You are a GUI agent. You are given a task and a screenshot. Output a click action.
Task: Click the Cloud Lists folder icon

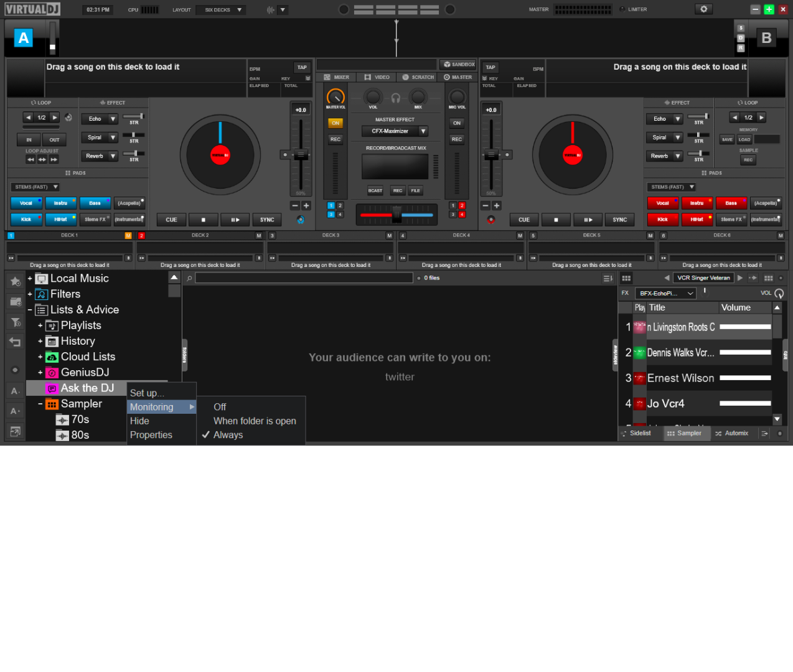click(52, 357)
